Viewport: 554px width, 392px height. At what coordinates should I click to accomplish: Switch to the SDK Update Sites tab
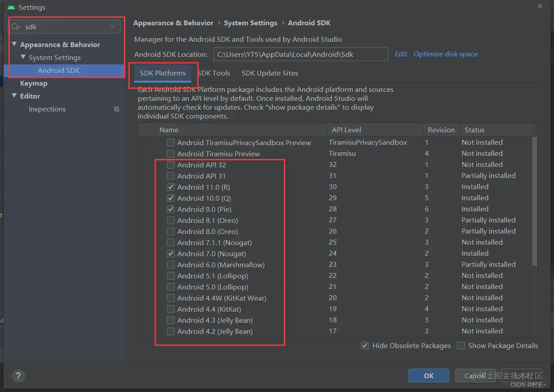[x=270, y=73]
